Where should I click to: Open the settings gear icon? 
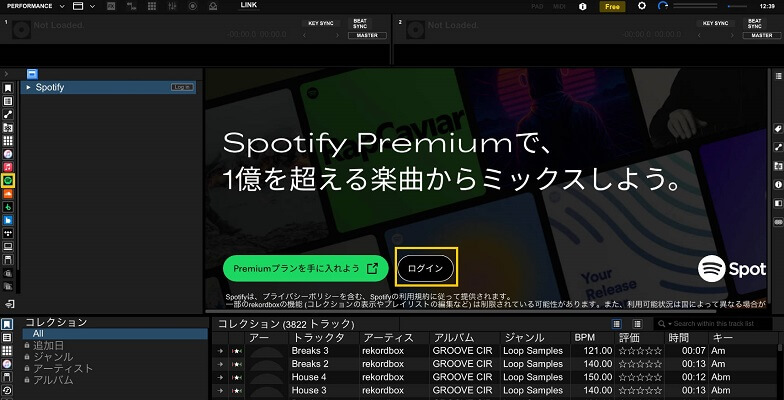pyautogui.click(x=642, y=6)
